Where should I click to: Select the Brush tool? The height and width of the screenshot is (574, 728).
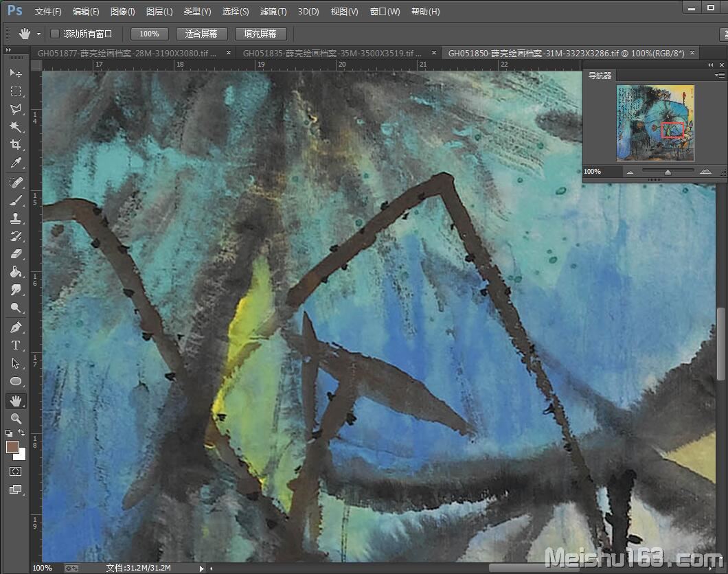point(16,200)
